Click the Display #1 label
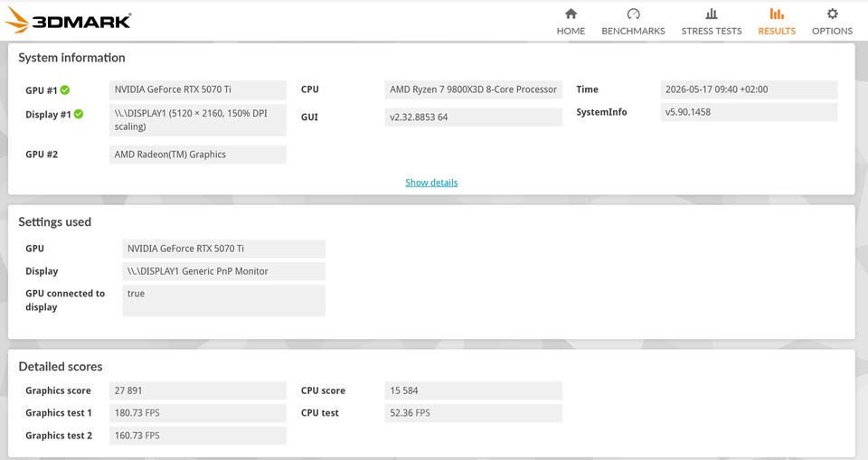Screen dimensions: 868x460 pos(48,115)
